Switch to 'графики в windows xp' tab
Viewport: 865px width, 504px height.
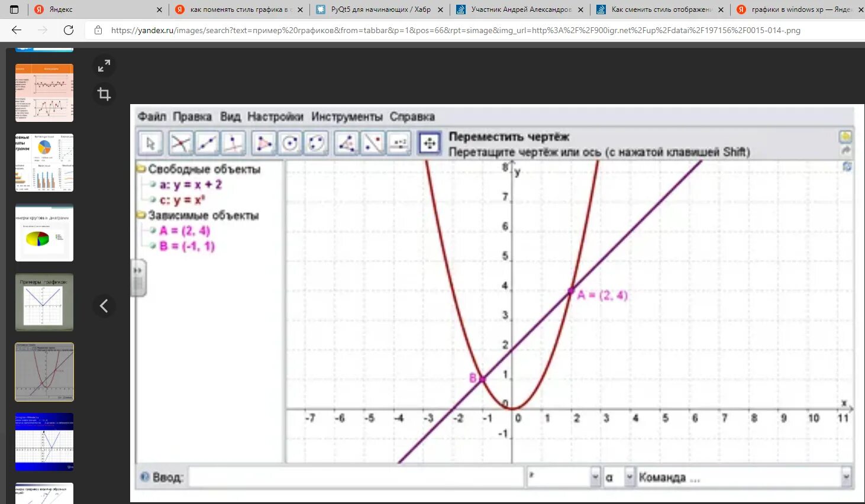click(x=799, y=9)
